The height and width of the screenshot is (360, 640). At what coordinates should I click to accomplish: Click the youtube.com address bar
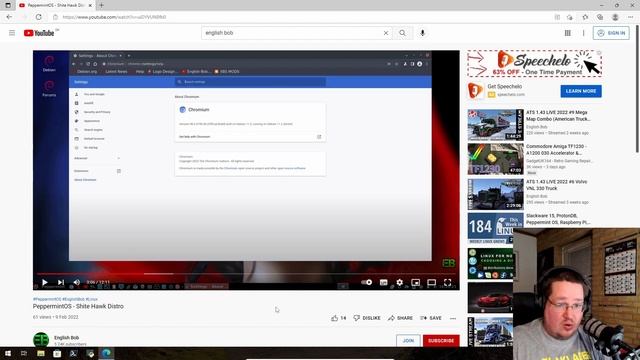coord(302,17)
